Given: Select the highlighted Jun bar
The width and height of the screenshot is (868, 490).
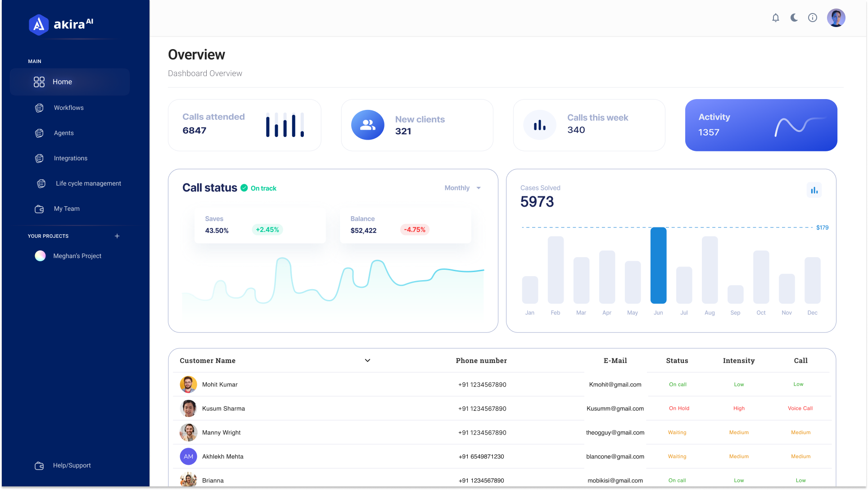Looking at the screenshot, I should click(x=658, y=266).
